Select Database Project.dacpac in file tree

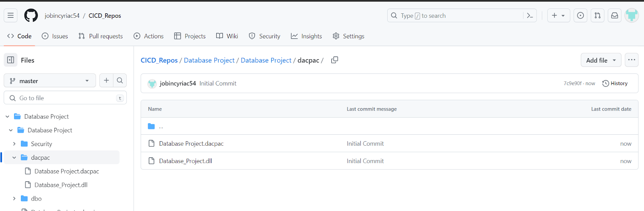pos(67,171)
